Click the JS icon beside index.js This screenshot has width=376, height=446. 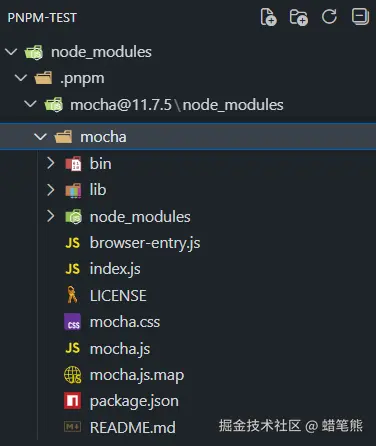(x=73, y=269)
